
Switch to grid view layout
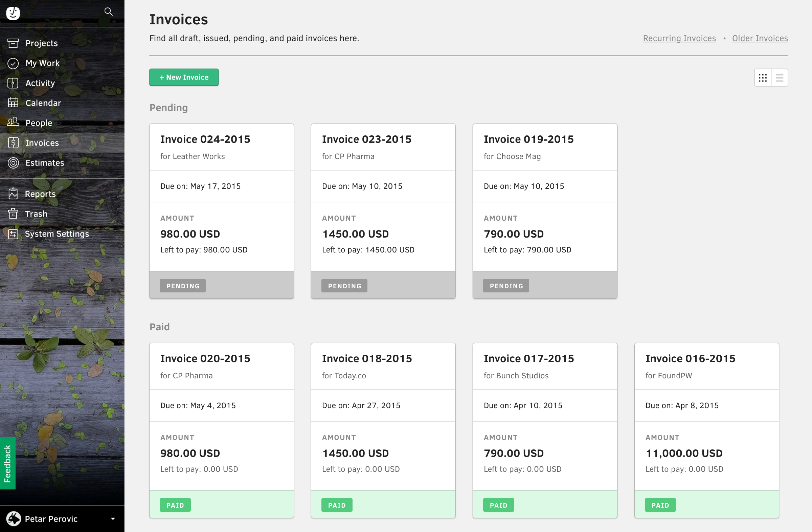tap(763, 77)
